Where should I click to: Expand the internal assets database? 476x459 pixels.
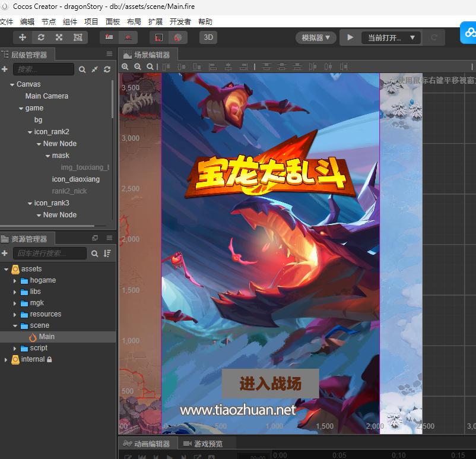click(6, 360)
